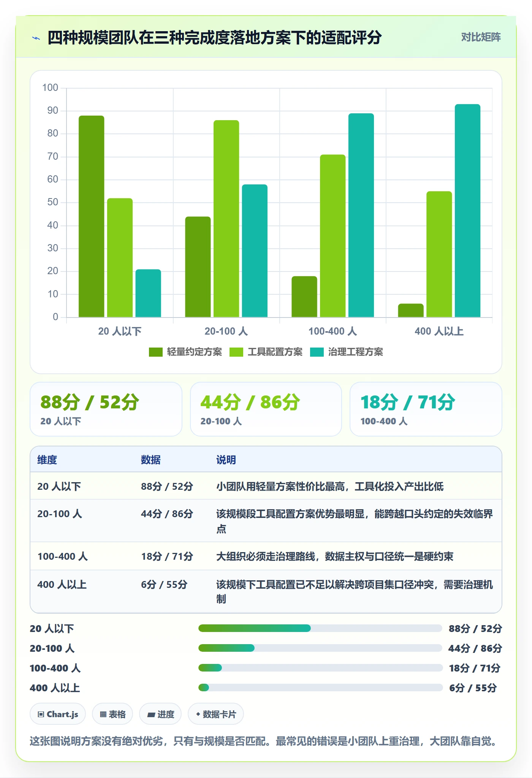Click the 轻量约定方案 legend label
This screenshot has width=532, height=778.
[194, 352]
